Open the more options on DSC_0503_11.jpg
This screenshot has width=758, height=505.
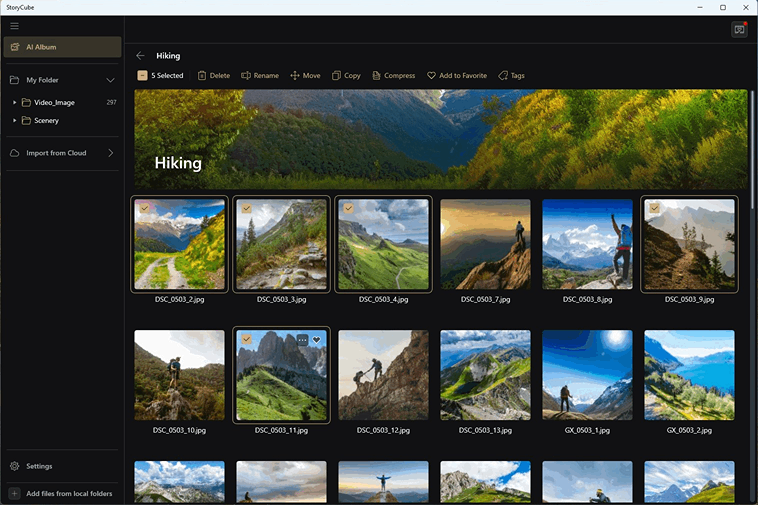click(x=302, y=340)
